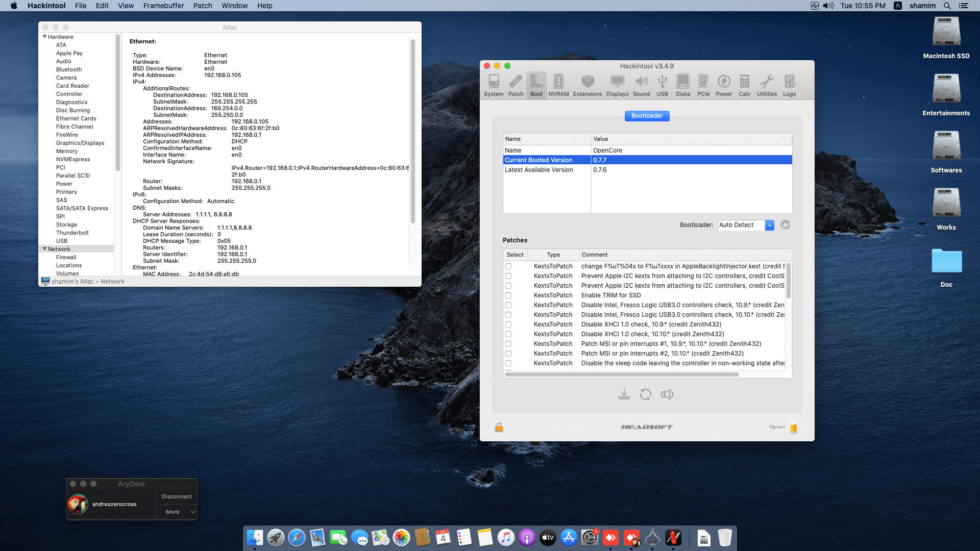Viewport: 980px width, 551px height.
Task: Click the Comment column header
Action: pos(685,255)
